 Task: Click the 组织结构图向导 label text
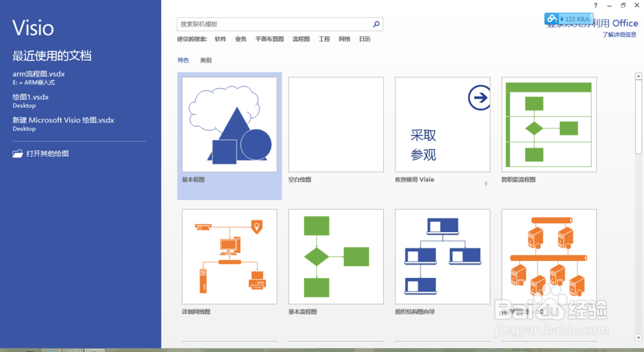click(415, 311)
